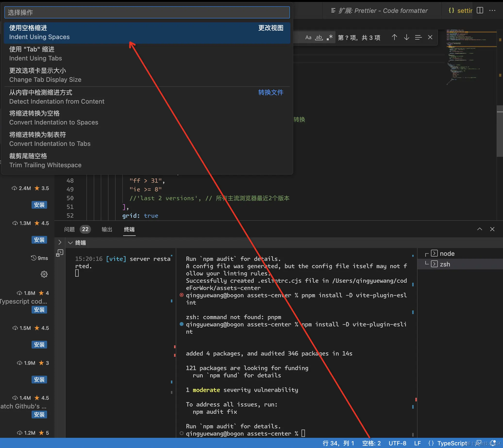Screen dimensions: 503x448
Task: Choose Trim Trailing Whitespace
Action: [147, 161]
